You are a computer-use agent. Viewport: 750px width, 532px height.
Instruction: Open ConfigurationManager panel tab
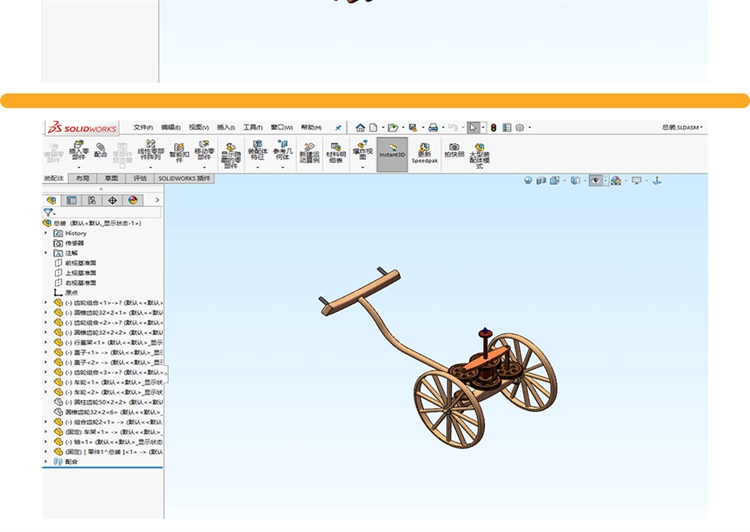pyautogui.click(x=92, y=200)
